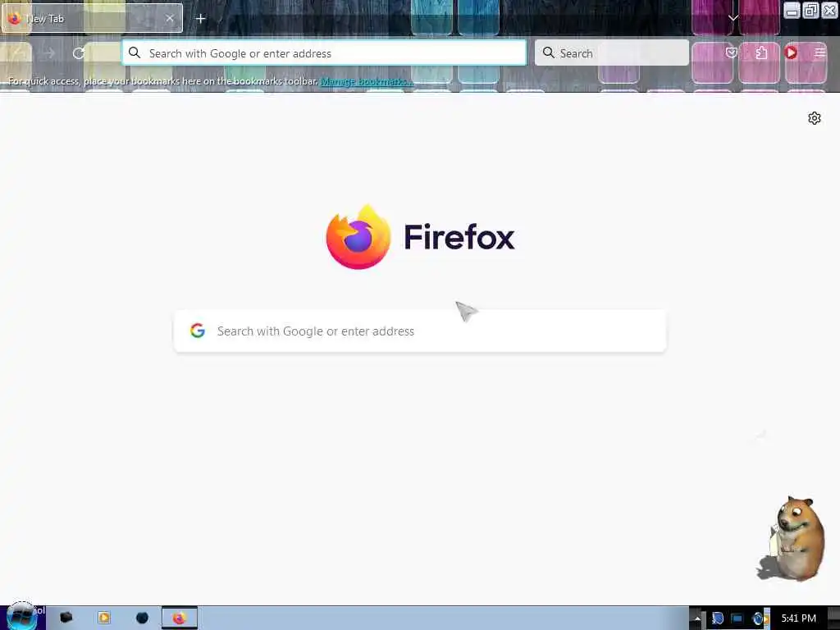This screenshot has width=840, height=630.
Task: Restore down the Firefox window
Action: pos(810,11)
